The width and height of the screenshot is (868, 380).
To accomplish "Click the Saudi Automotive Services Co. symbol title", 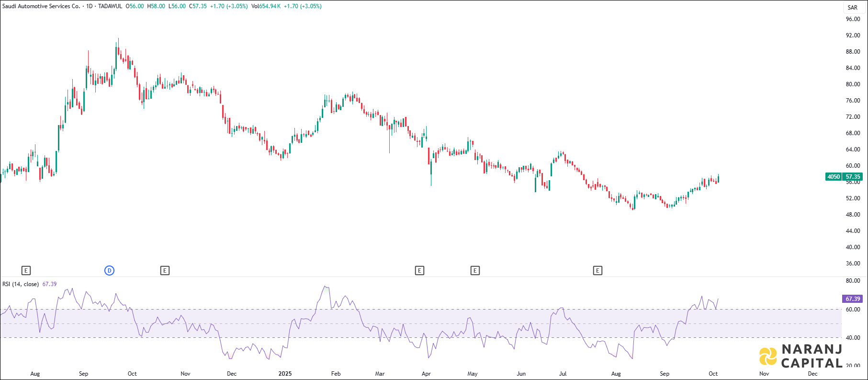I will point(41,6).
